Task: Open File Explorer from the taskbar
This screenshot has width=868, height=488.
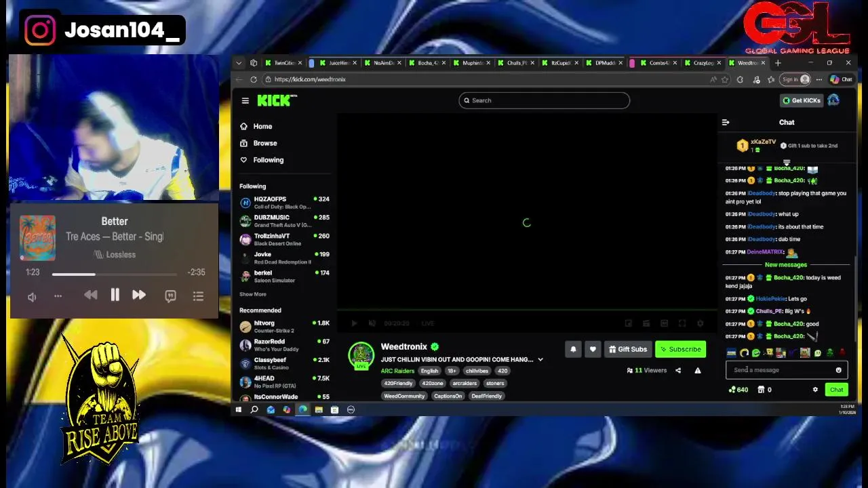Action: point(319,409)
